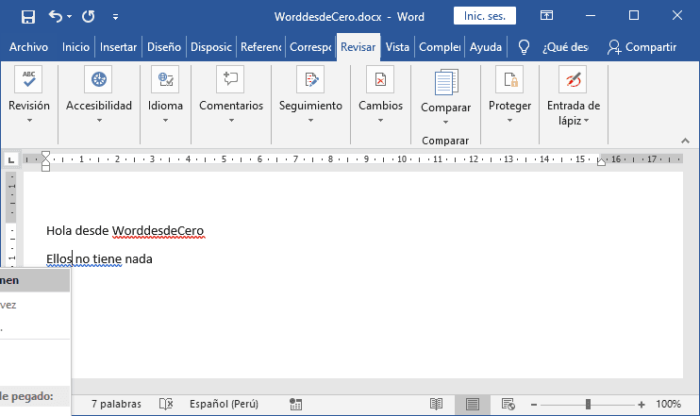Click the Entrada de lápiz ink icon
The image size is (700, 416).
click(x=573, y=79)
